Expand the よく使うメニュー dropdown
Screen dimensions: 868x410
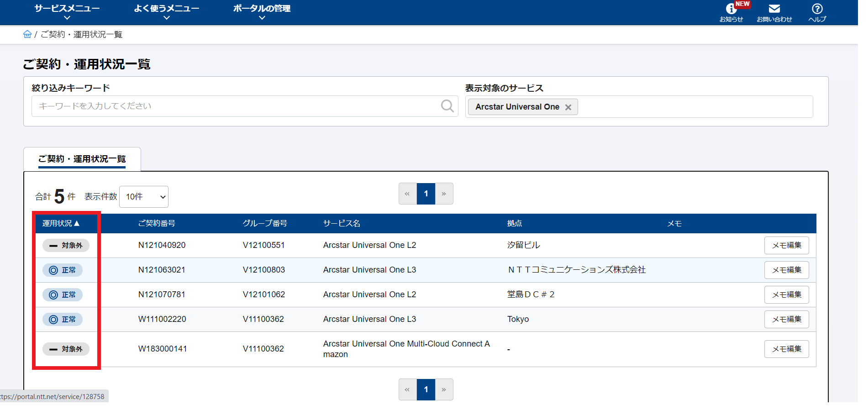(x=167, y=12)
